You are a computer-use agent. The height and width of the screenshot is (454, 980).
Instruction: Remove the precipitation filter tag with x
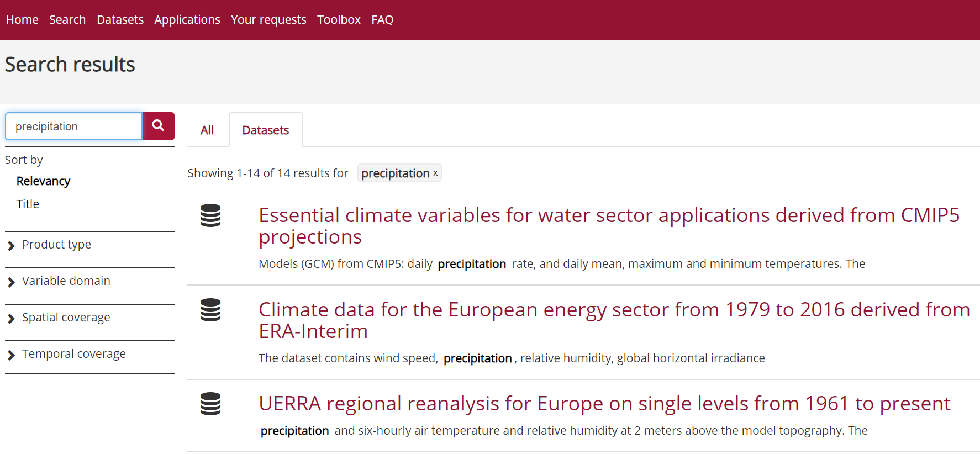[435, 173]
